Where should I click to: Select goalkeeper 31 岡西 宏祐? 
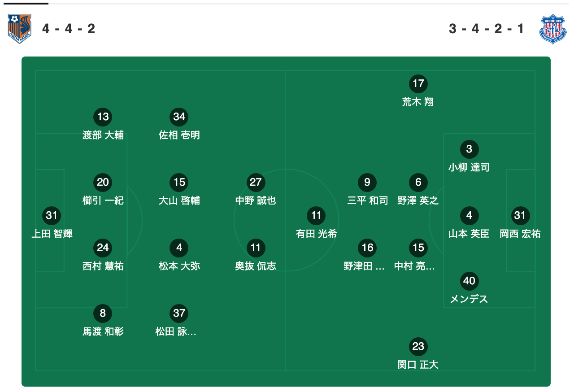520,224
